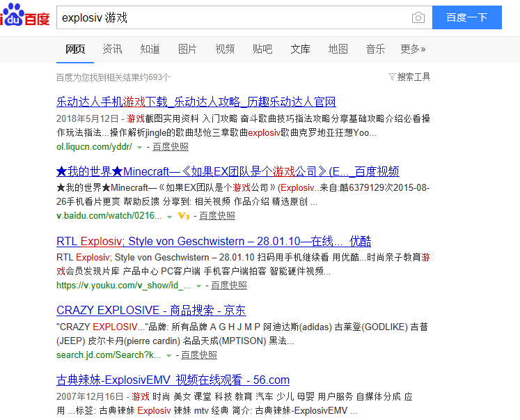Click the v.baidu.com/watch URL
This screenshot has height=420, width=520.
(109, 216)
